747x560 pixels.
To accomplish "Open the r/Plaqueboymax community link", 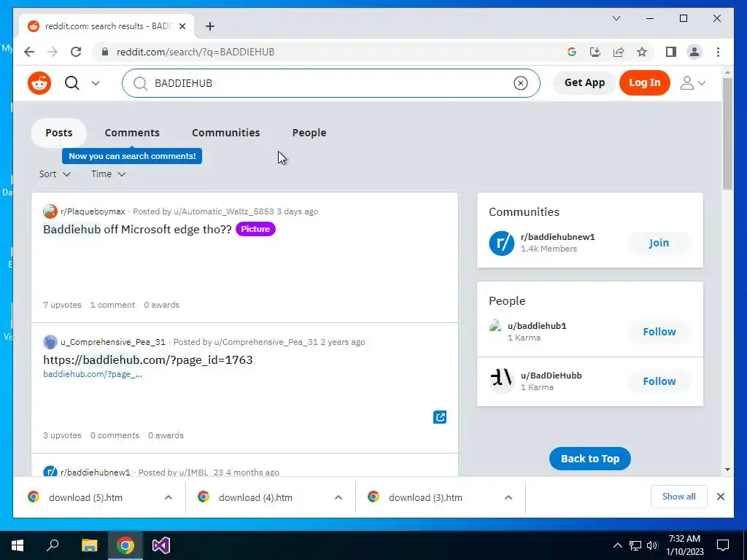I will [93, 211].
